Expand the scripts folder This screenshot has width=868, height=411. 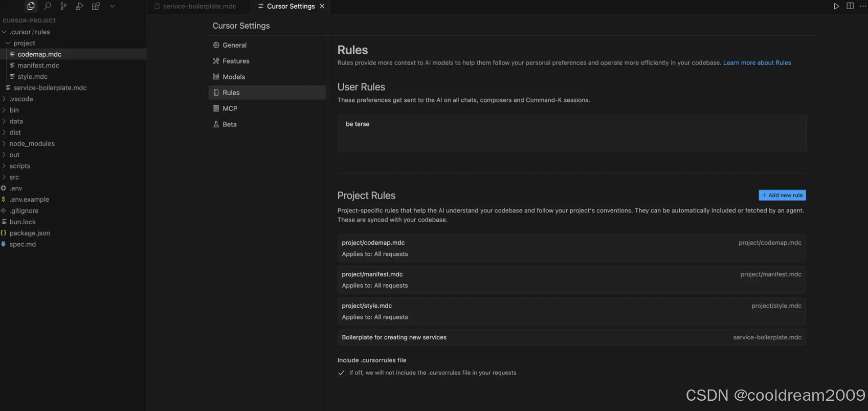pyautogui.click(x=73, y=166)
